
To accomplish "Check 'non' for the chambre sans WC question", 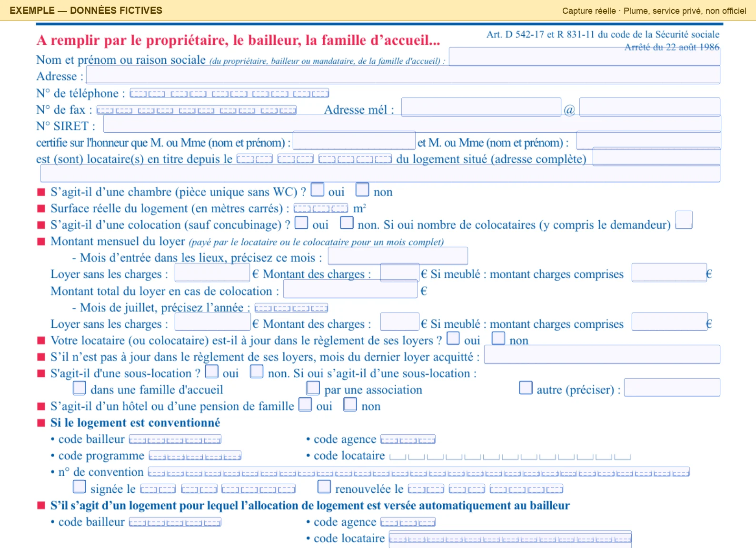I will pos(362,189).
